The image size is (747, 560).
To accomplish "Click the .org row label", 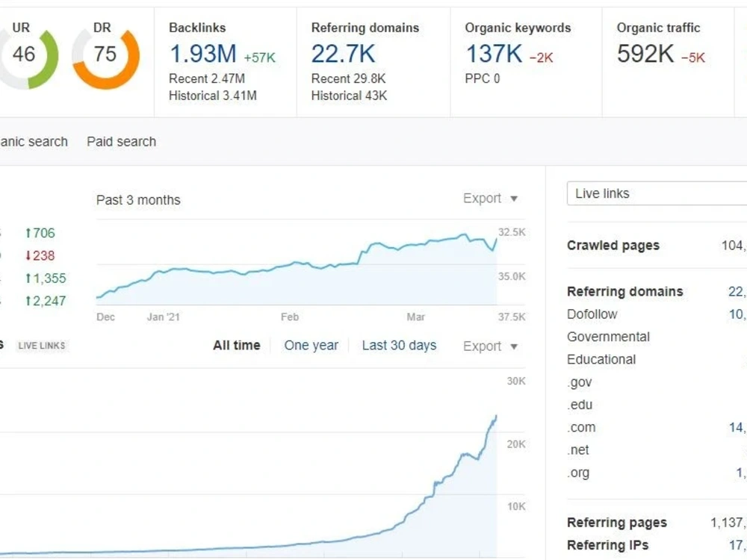I will (x=578, y=473).
